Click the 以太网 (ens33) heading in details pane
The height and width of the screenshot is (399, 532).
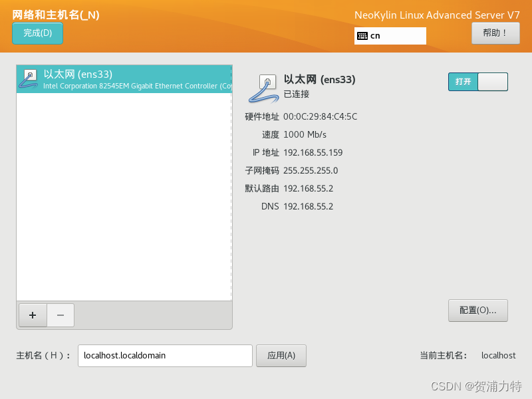tap(320, 79)
